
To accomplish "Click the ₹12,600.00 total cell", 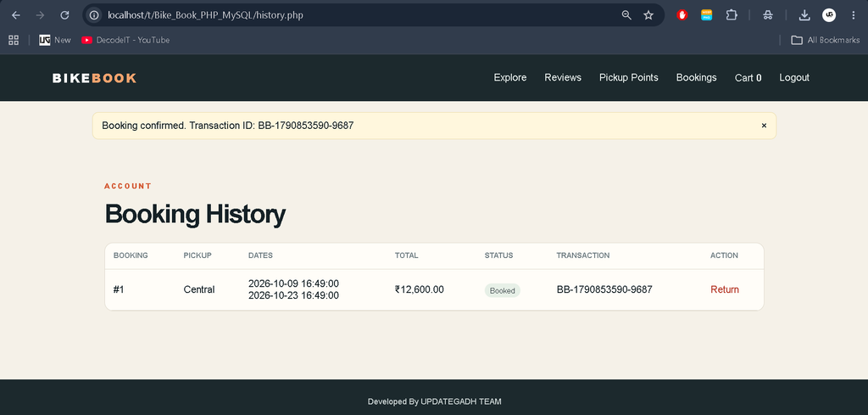I will pyautogui.click(x=419, y=289).
